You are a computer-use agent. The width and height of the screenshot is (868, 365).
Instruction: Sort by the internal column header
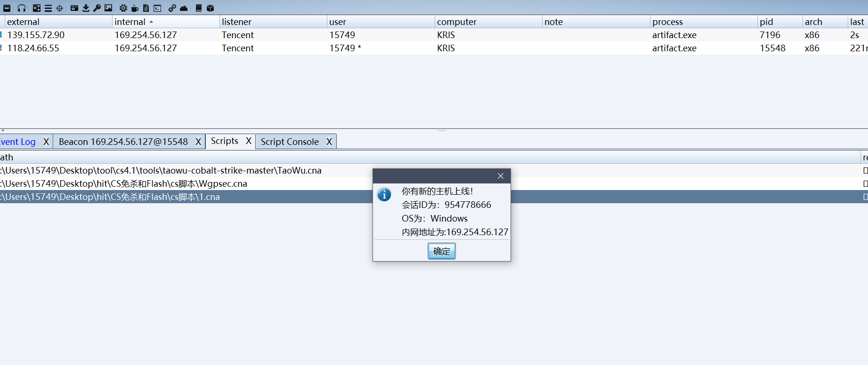130,22
